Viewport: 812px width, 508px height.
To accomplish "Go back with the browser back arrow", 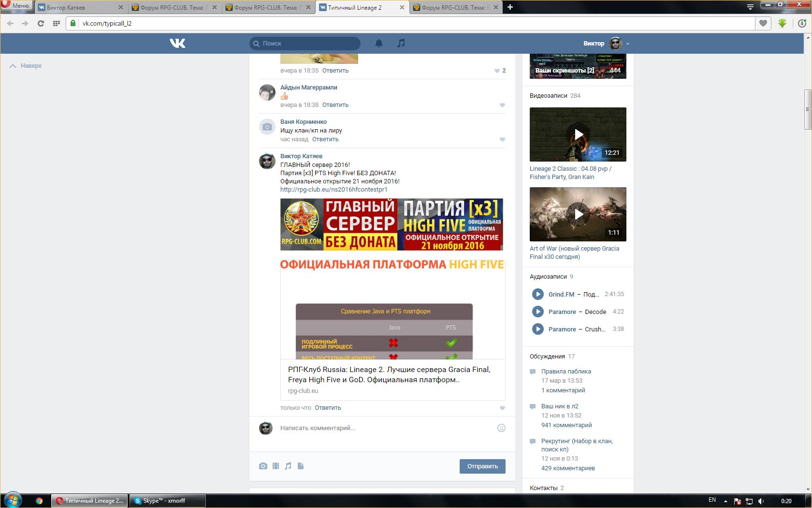I will pyautogui.click(x=11, y=23).
